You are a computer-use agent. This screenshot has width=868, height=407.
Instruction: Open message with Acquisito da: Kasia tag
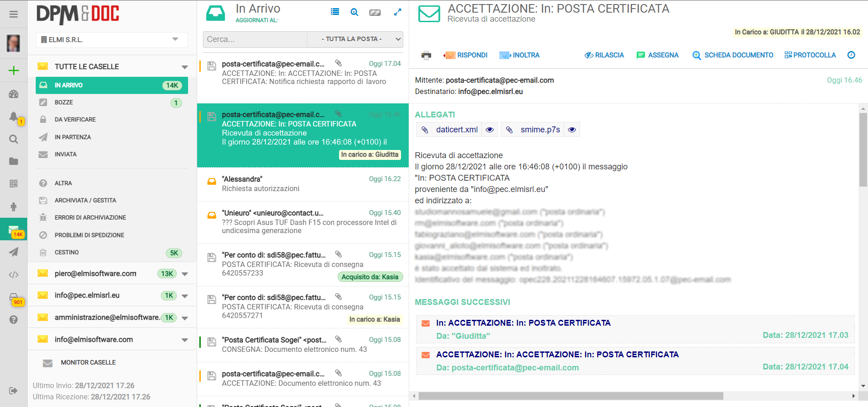point(303,265)
